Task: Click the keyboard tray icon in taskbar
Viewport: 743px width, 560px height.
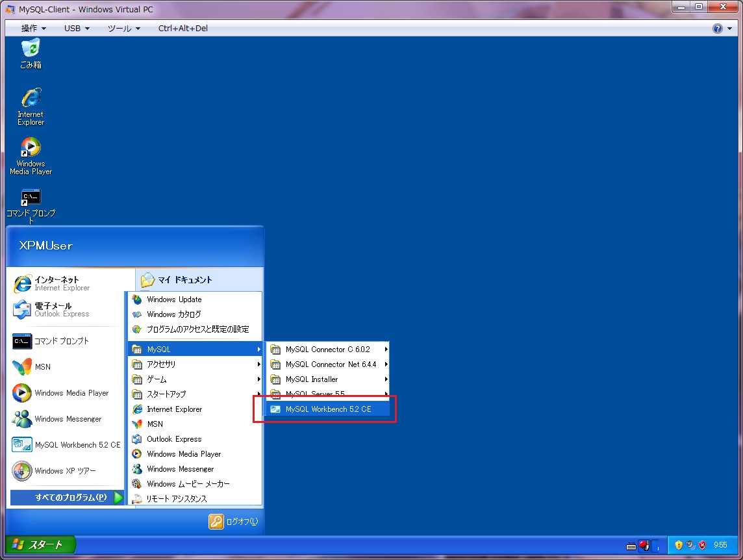Action: pos(631,546)
